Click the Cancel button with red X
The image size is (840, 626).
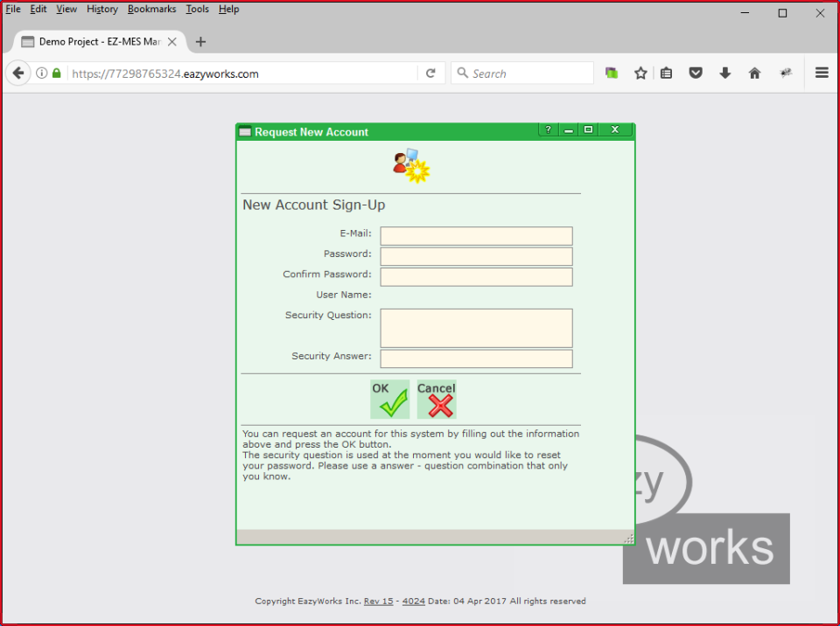(x=437, y=400)
